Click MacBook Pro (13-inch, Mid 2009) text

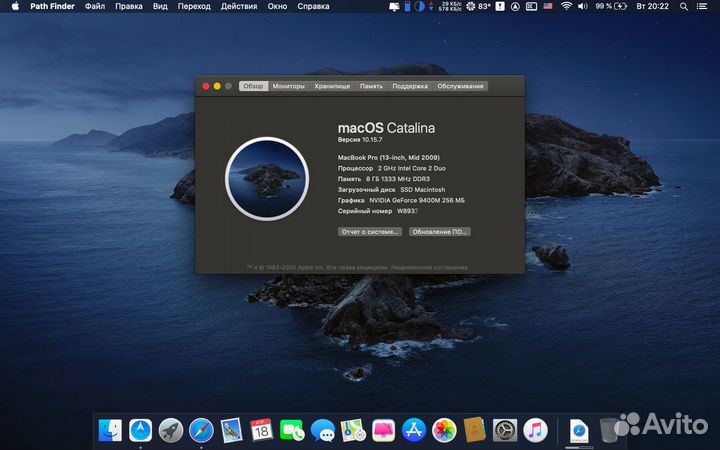(388, 158)
